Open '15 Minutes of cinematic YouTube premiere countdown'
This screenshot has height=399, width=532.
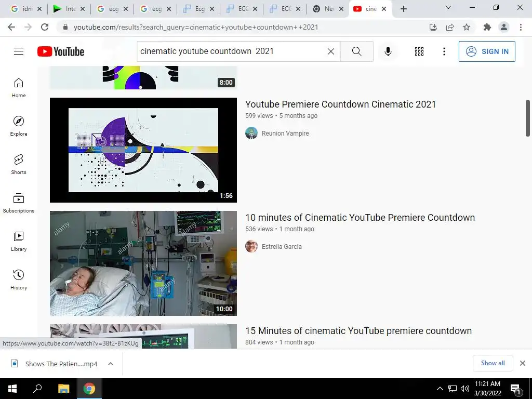[x=358, y=331]
